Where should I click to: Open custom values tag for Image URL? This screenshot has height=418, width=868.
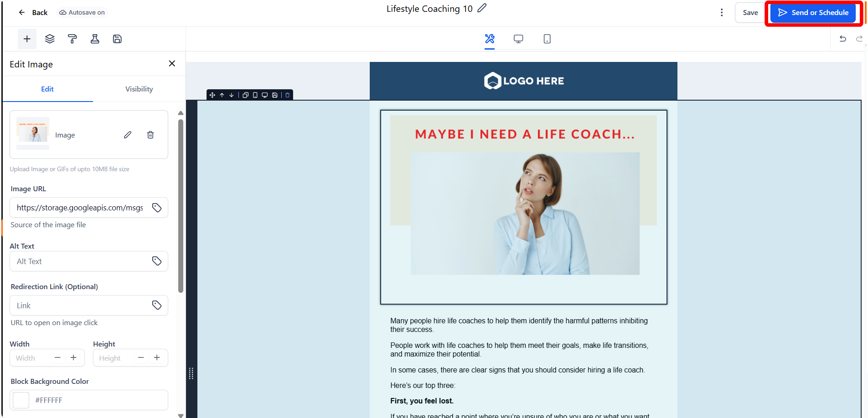pos(157,208)
